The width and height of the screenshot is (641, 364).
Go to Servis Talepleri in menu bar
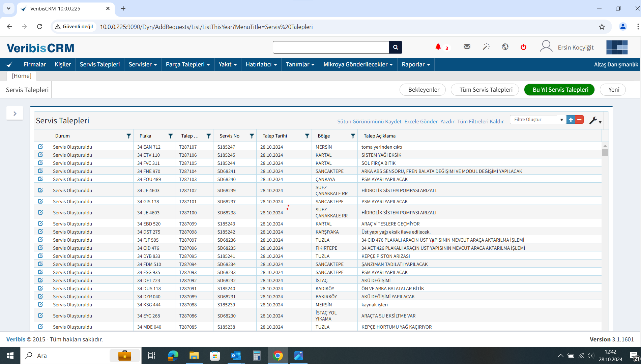click(x=100, y=64)
